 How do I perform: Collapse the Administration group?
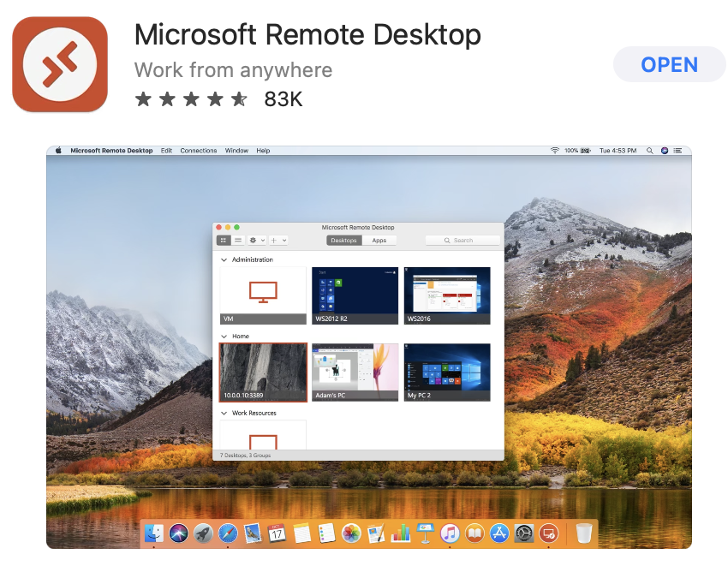click(x=226, y=259)
